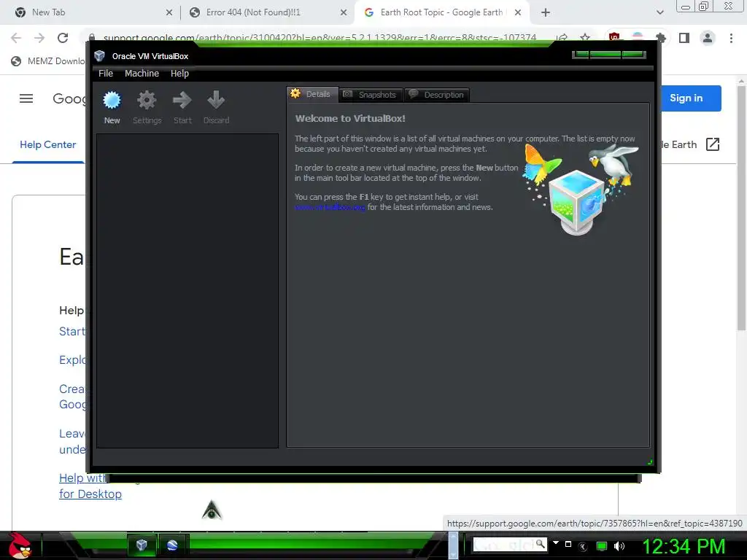Viewport: 747px width, 560px height.
Task: Open the Chrome extensions puzzle icon
Action: coord(660,38)
